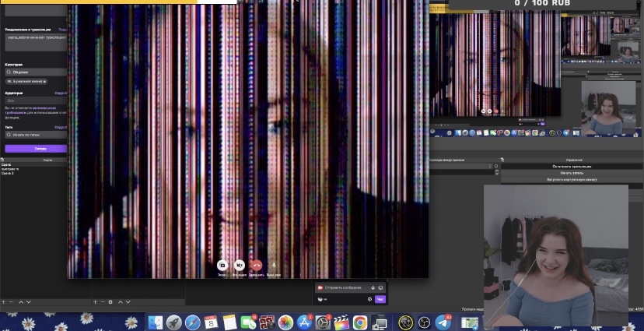Open Safari from the dock
The width and height of the screenshot is (644, 331).
[x=192, y=322]
